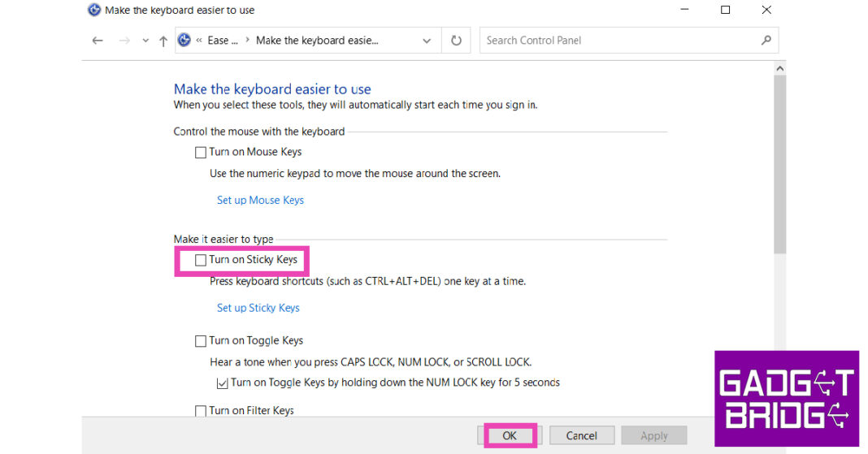This screenshot has height=454, width=868.
Task: Open Set up Mouse Keys link
Action: [x=260, y=200]
